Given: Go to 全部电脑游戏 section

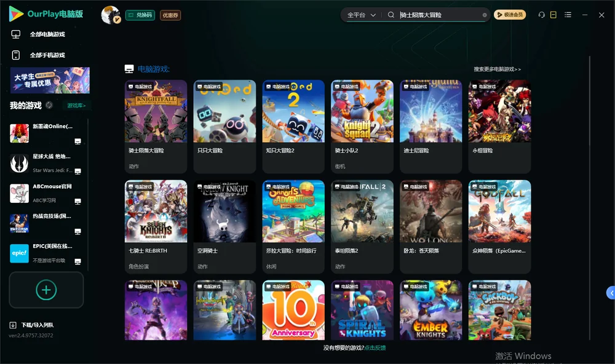Looking at the screenshot, I should [47, 34].
